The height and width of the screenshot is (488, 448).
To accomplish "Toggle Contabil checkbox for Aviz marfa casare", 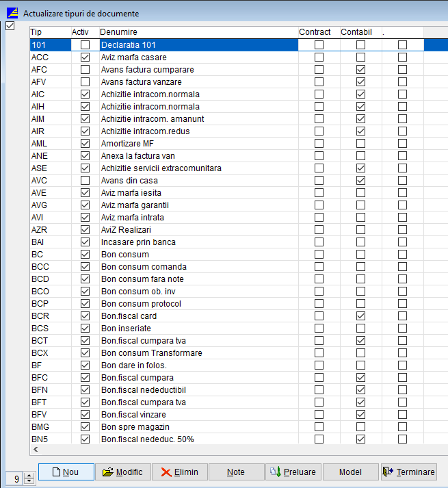I will [x=360, y=57].
